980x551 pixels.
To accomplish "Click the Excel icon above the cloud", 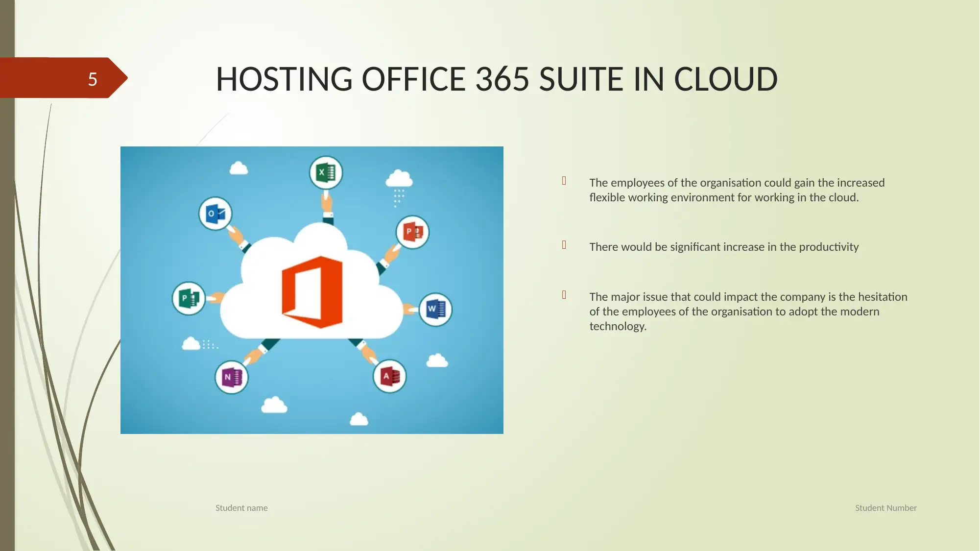I will pos(326,173).
